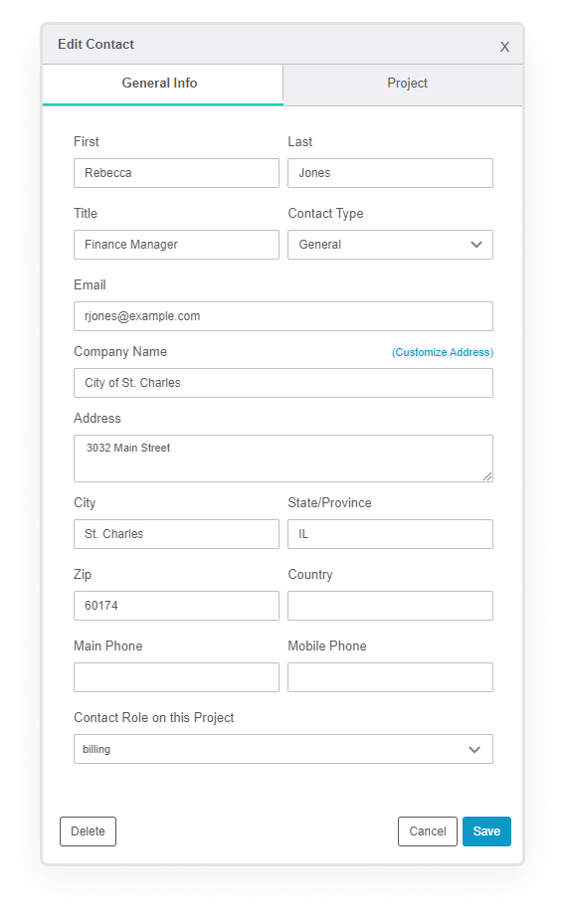Focus the Main Phone input box
The image size is (565, 924).
[176, 677]
